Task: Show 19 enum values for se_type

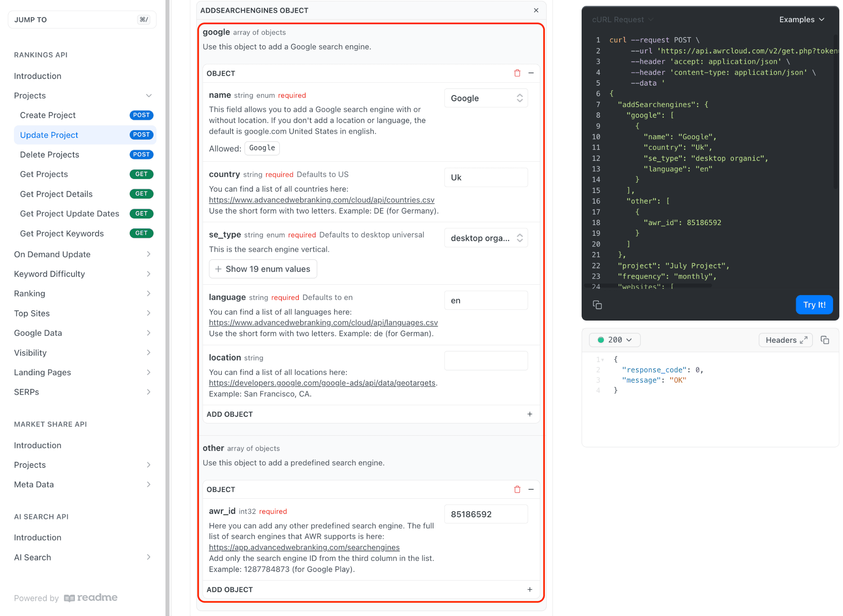Action: click(263, 269)
